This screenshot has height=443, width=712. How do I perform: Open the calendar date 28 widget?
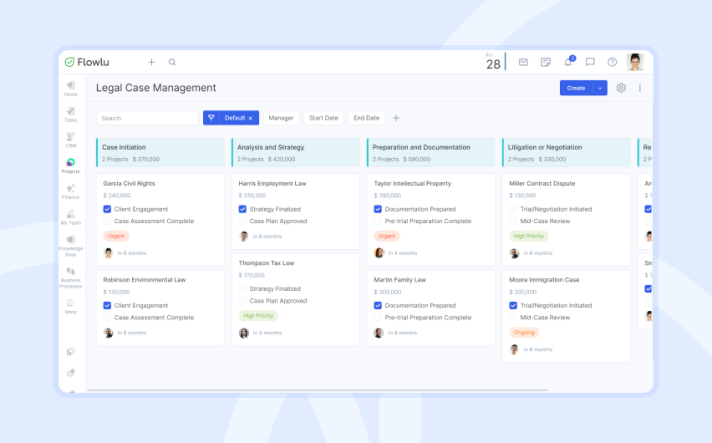493,62
